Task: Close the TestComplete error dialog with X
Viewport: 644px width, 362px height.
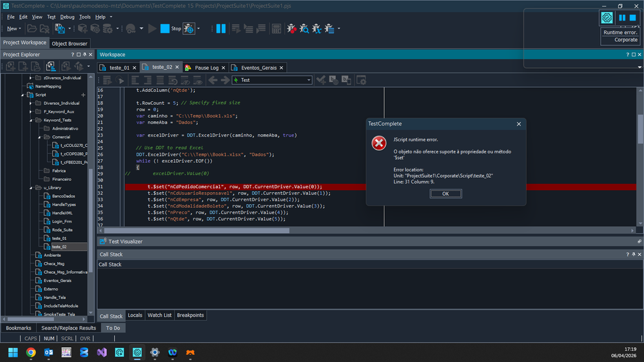Action: click(519, 124)
